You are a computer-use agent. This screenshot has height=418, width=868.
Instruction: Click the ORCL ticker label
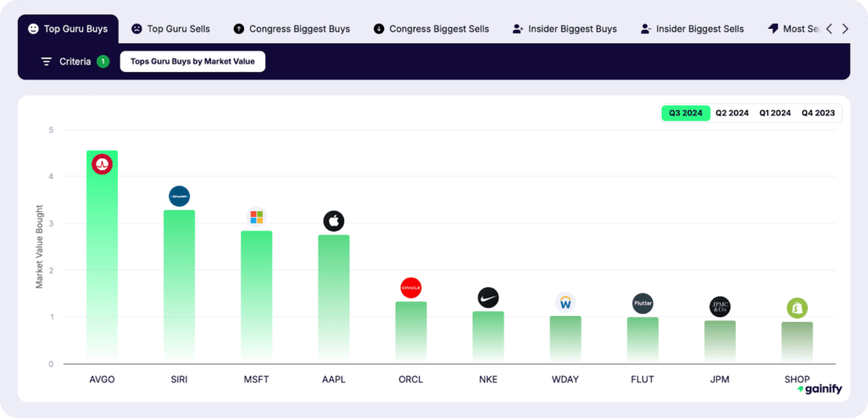point(411,380)
